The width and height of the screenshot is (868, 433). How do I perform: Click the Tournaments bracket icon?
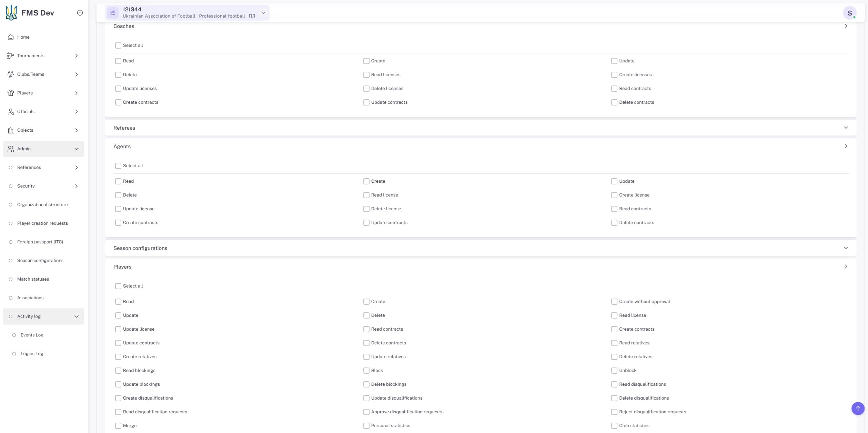[11, 56]
